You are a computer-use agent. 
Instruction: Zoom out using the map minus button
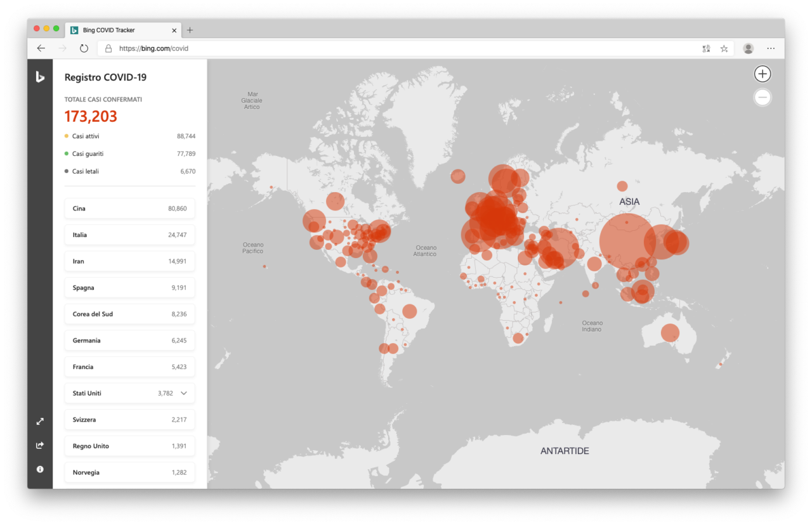[762, 97]
